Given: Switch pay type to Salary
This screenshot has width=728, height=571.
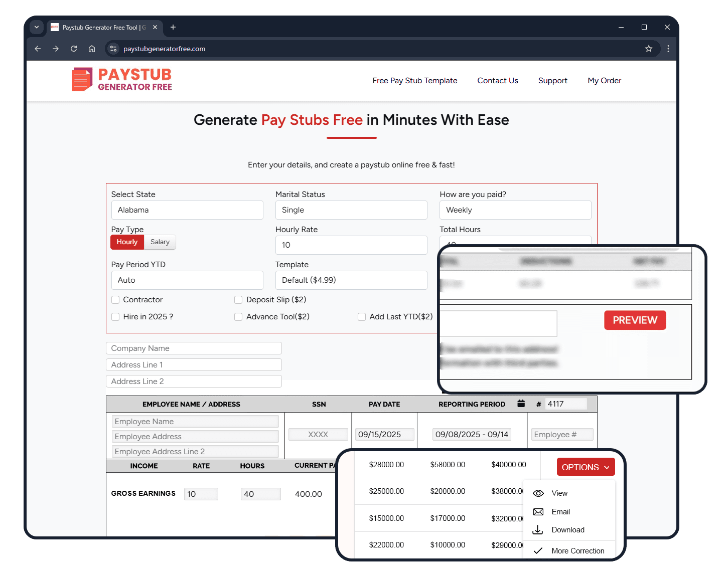Looking at the screenshot, I should 160,242.
